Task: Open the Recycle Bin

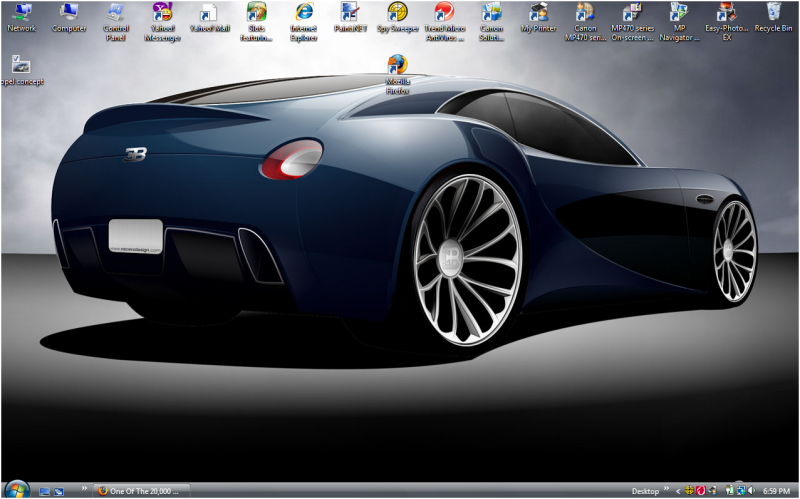Action: coord(774,14)
